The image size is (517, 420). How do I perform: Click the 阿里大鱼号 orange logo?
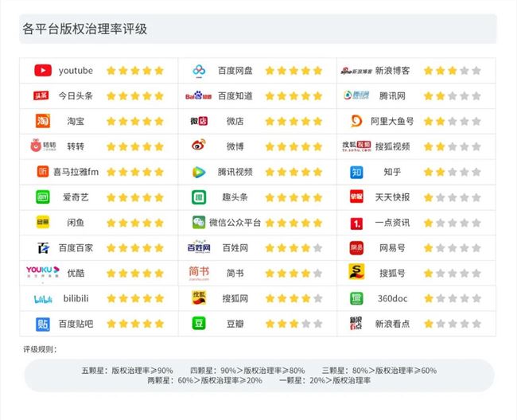tap(356, 121)
